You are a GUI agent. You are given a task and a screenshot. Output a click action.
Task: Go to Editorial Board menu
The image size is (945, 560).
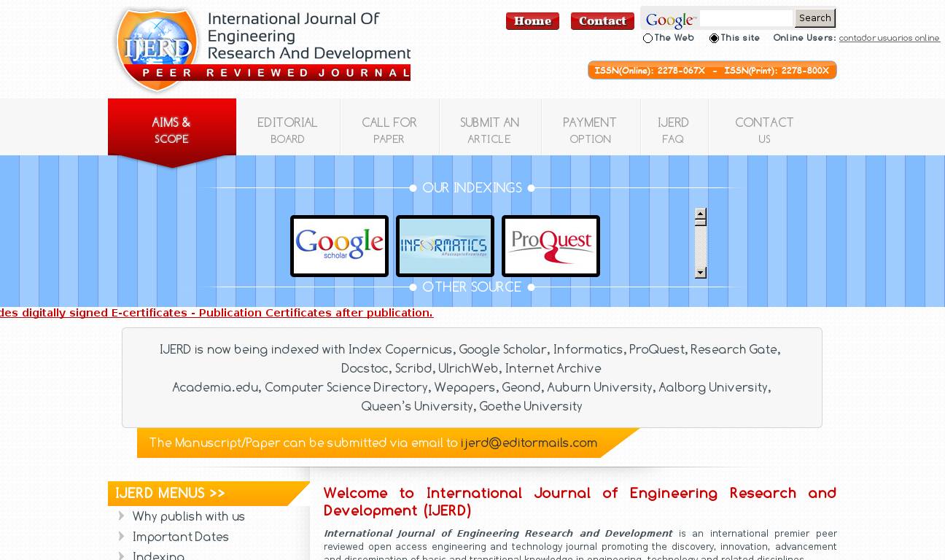tap(287, 131)
